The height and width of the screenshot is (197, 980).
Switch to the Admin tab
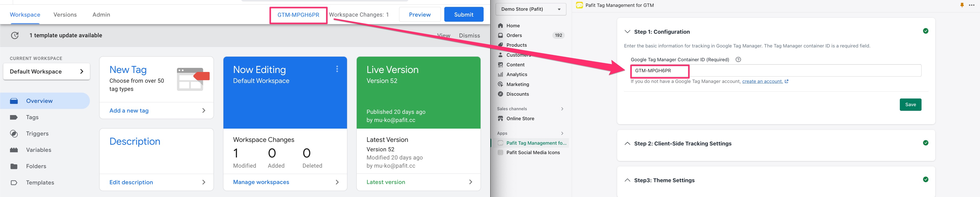click(101, 15)
